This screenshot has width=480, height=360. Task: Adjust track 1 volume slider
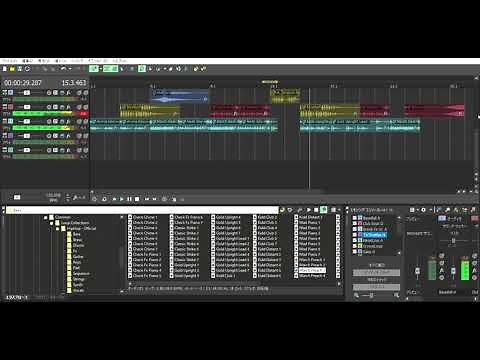point(27,93)
